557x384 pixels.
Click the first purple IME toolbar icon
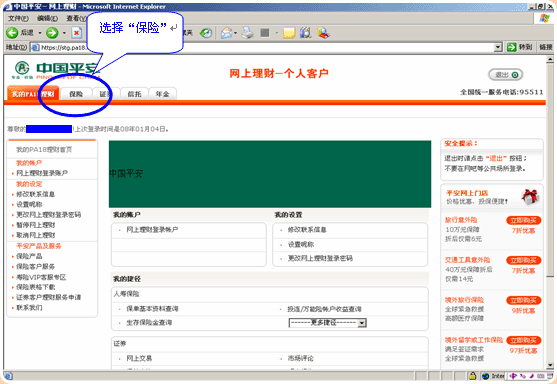click(513, 376)
